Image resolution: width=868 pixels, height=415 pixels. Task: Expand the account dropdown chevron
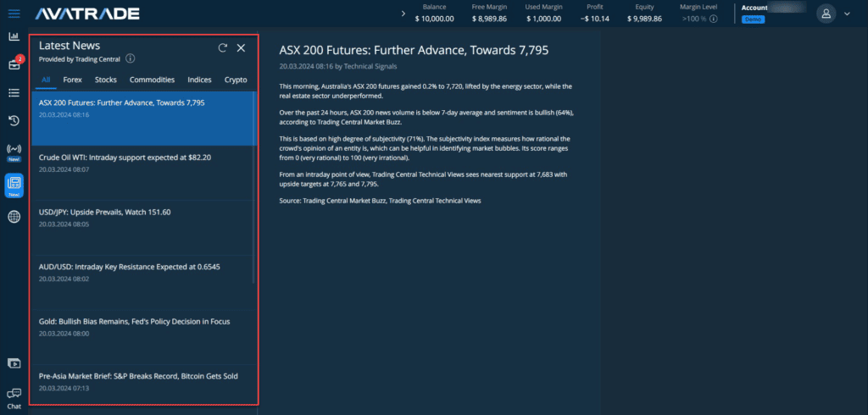click(x=847, y=14)
